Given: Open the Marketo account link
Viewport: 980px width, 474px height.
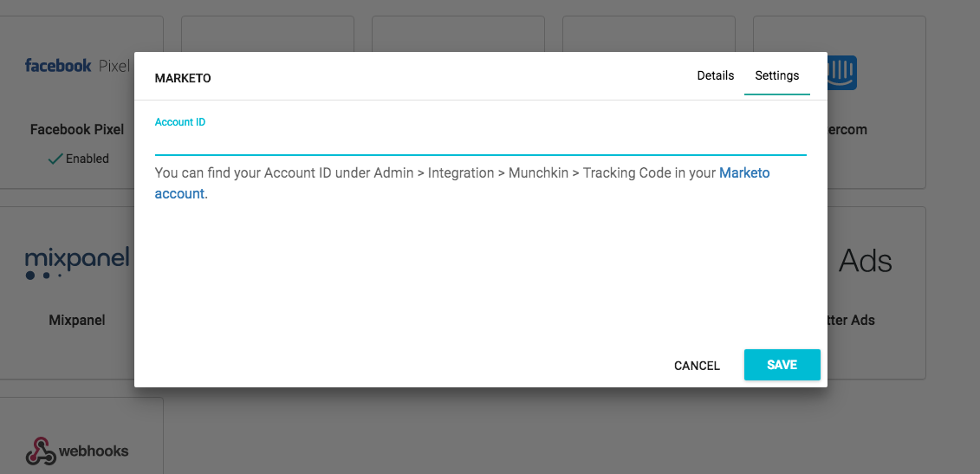Looking at the screenshot, I should [743, 172].
